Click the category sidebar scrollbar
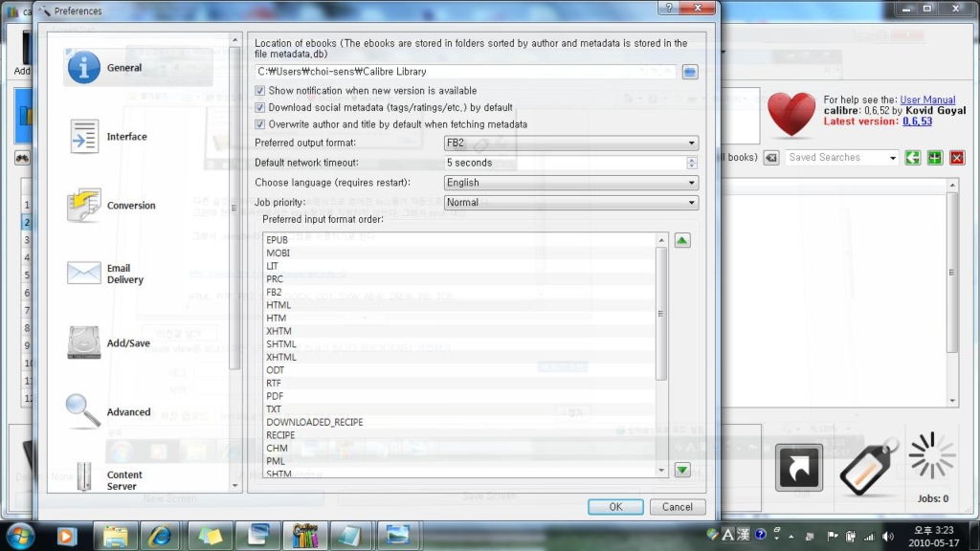Screen dimensions: 980x551 click(235, 208)
